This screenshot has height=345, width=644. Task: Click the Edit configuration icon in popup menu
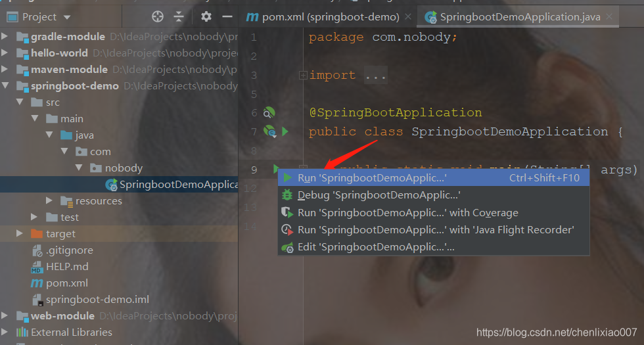[x=287, y=247]
